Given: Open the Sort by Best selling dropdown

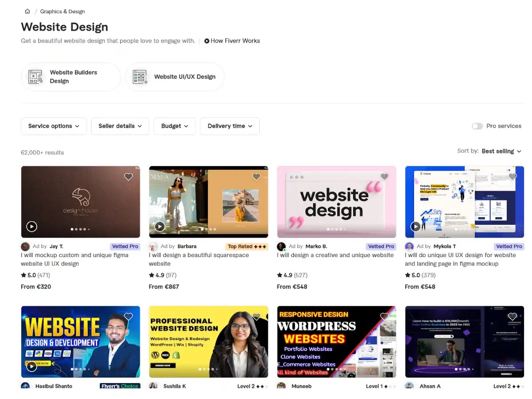Looking at the screenshot, I should (x=501, y=151).
